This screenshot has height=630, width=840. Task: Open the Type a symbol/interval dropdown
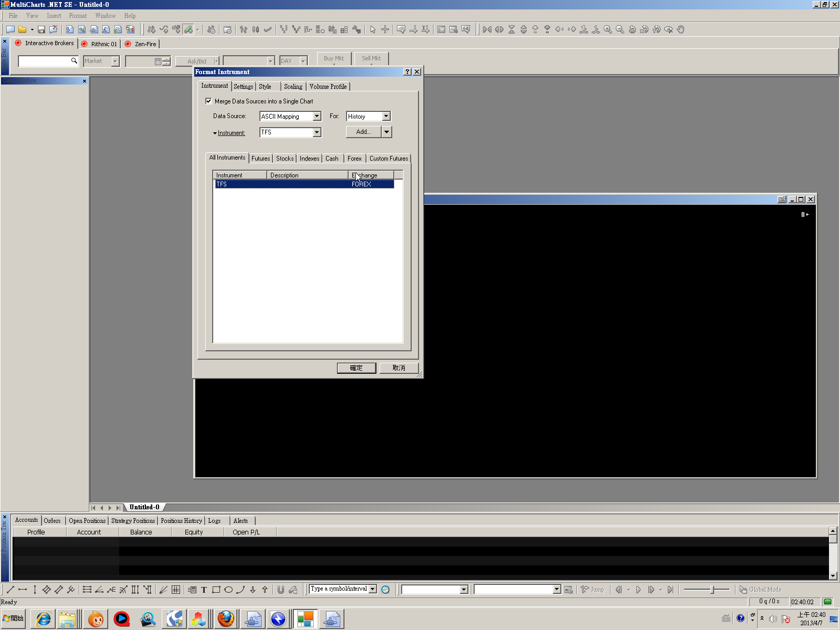[372, 589]
